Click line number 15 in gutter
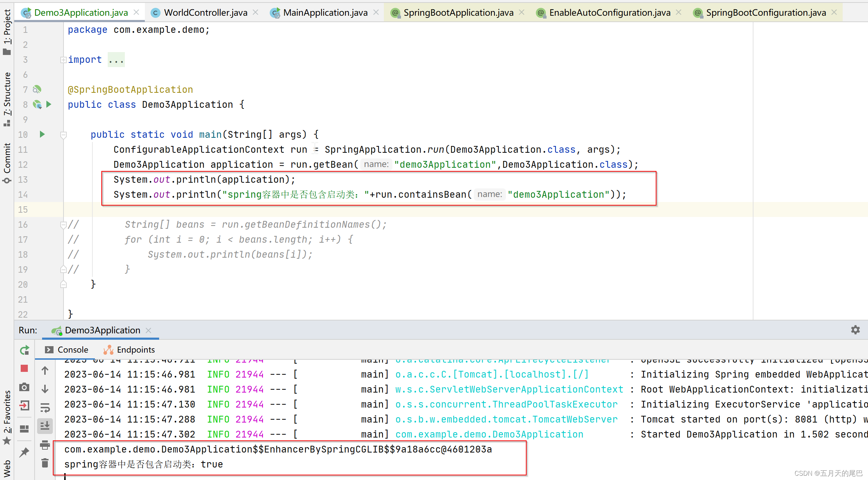 click(23, 209)
